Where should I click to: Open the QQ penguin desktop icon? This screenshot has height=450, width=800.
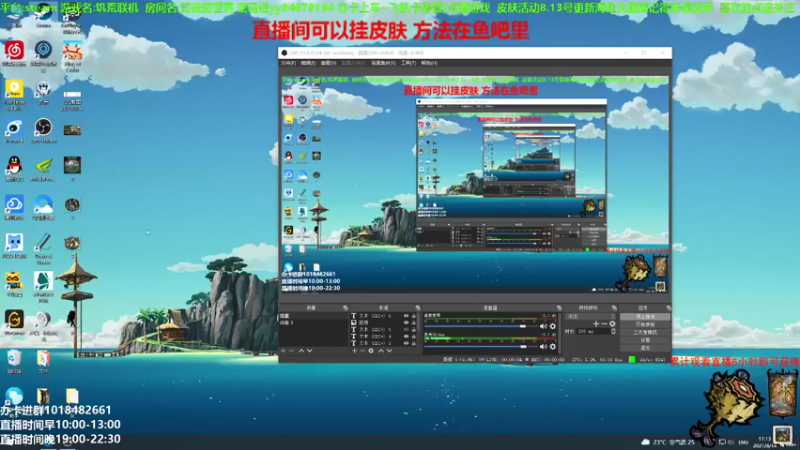[14, 168]
